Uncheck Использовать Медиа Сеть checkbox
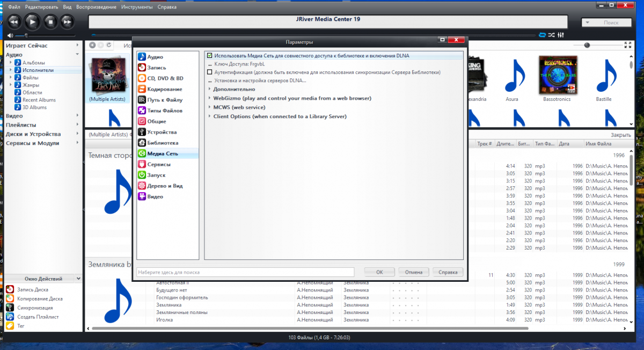Viewport: 644px width, 350px height. (x=210, y=55)
